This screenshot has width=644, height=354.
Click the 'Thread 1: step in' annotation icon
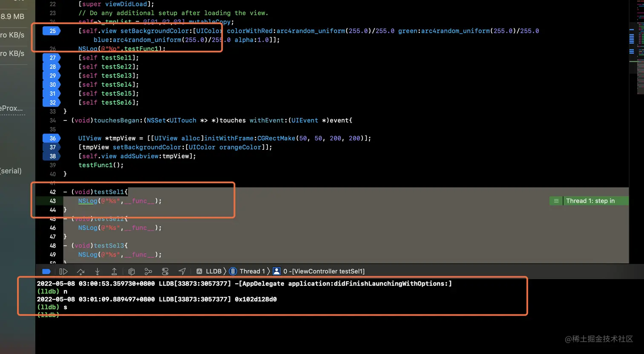(x=556, y=201)
